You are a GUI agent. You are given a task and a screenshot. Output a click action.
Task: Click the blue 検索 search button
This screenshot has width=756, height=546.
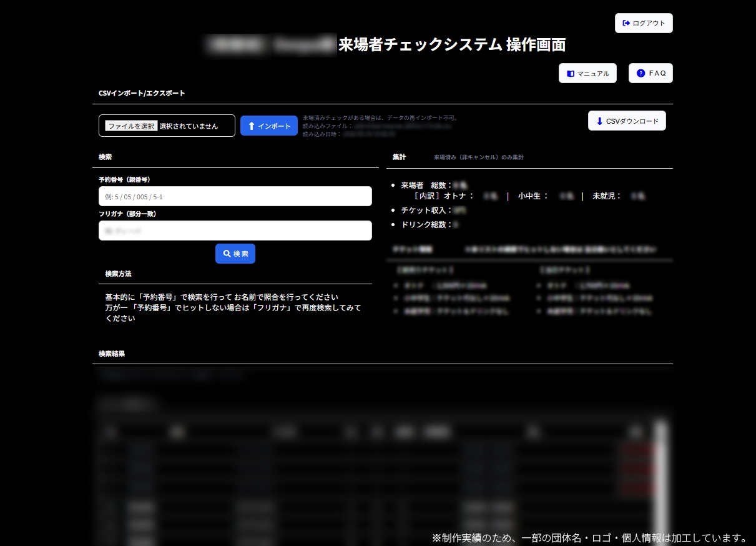coord(235,254)
